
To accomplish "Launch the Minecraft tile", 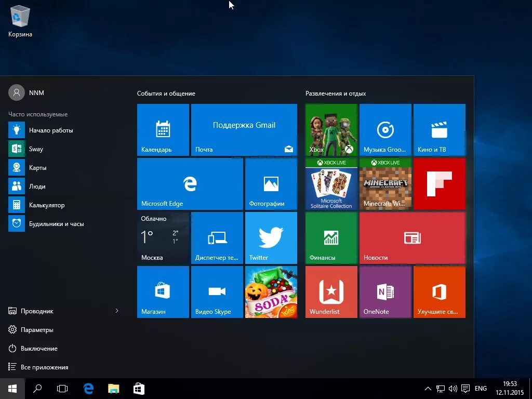I will (x=385, y=184).
